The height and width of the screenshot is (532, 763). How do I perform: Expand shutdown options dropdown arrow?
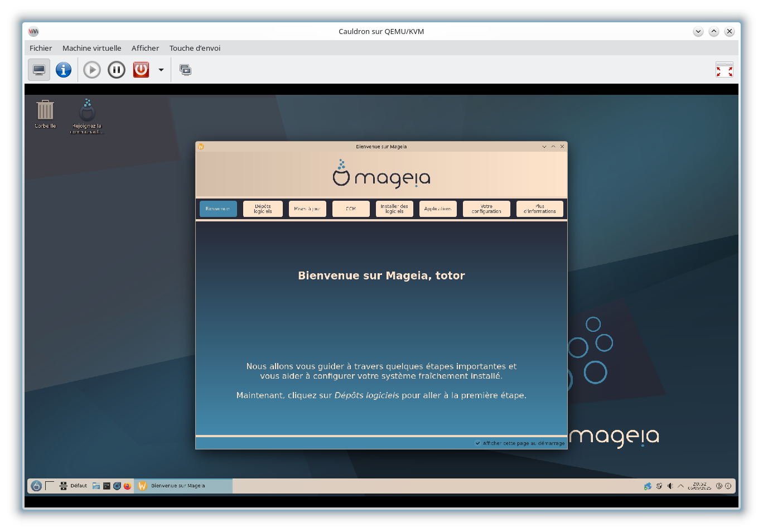click(161, 70)
